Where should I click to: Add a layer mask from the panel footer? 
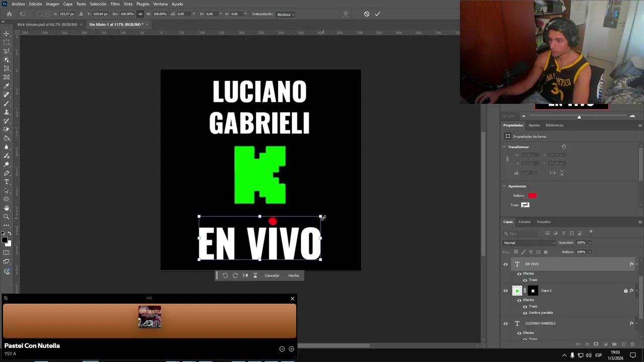point(596,344)
